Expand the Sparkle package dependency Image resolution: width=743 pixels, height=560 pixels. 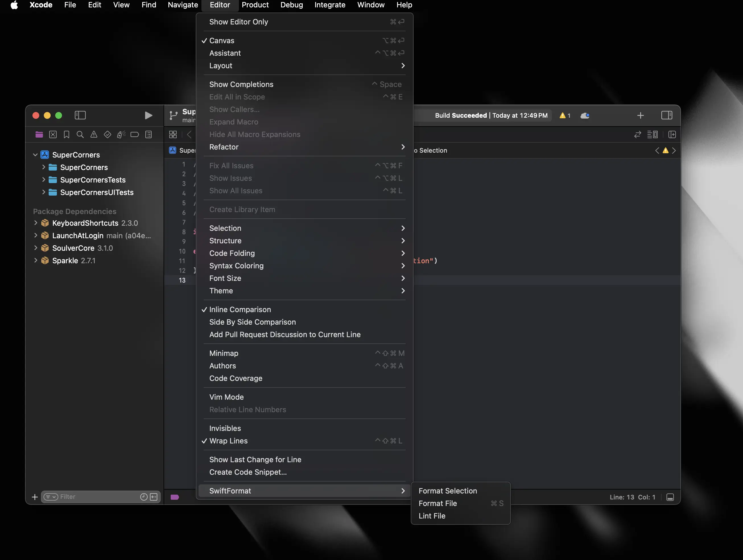click(36, 260)
